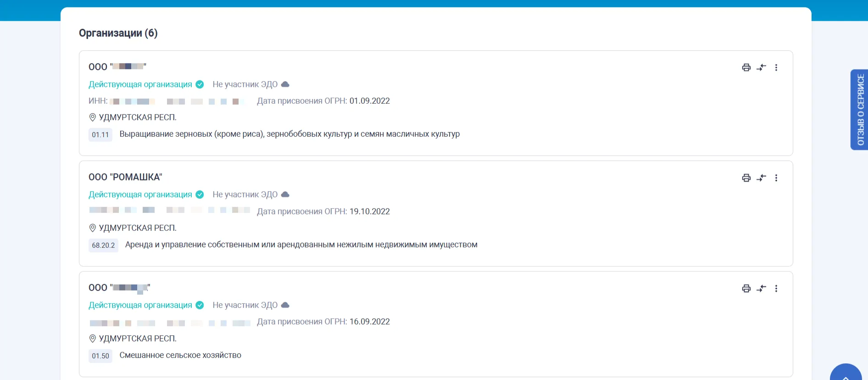Viewport: 868px width, 380px height.
Task: Click cloud ЭДО icon on the 01.50 card
Action: (x=285, y=305)
